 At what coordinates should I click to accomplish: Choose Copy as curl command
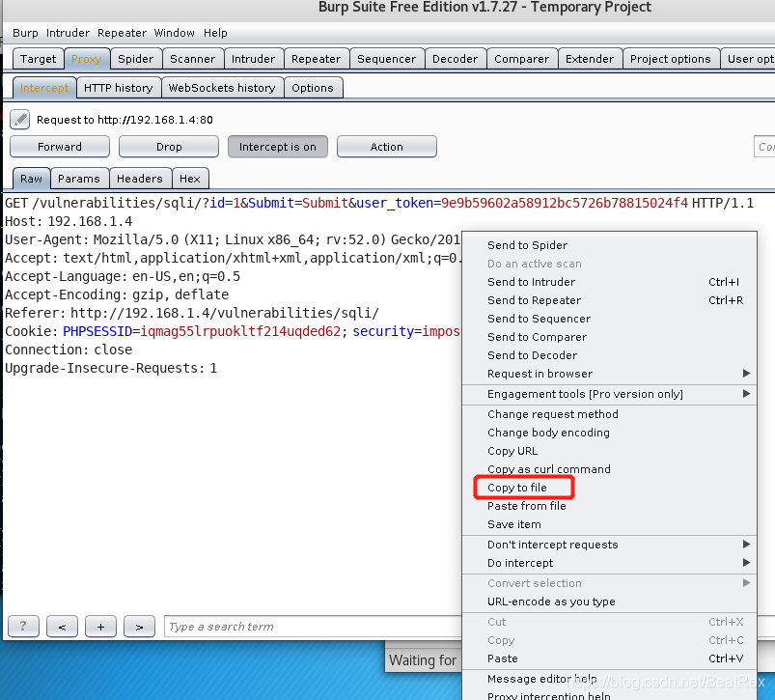(x=609, y=468)
